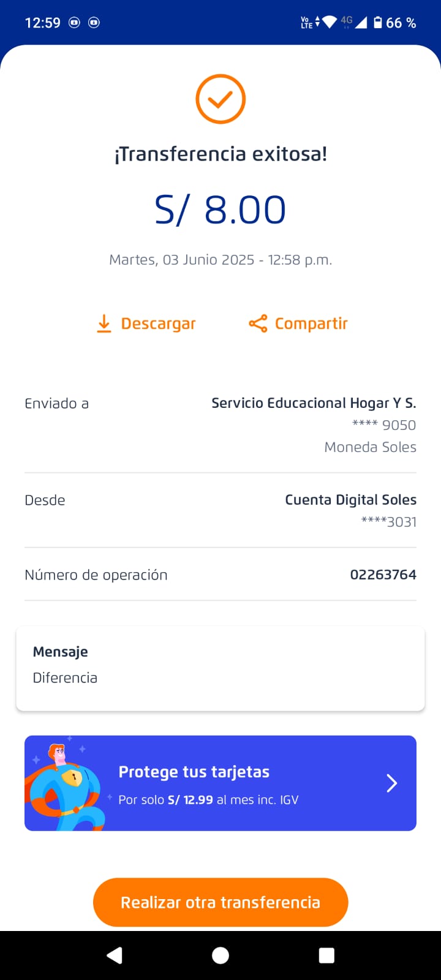Tap the status bar clock 12:59

click(42, 23)
